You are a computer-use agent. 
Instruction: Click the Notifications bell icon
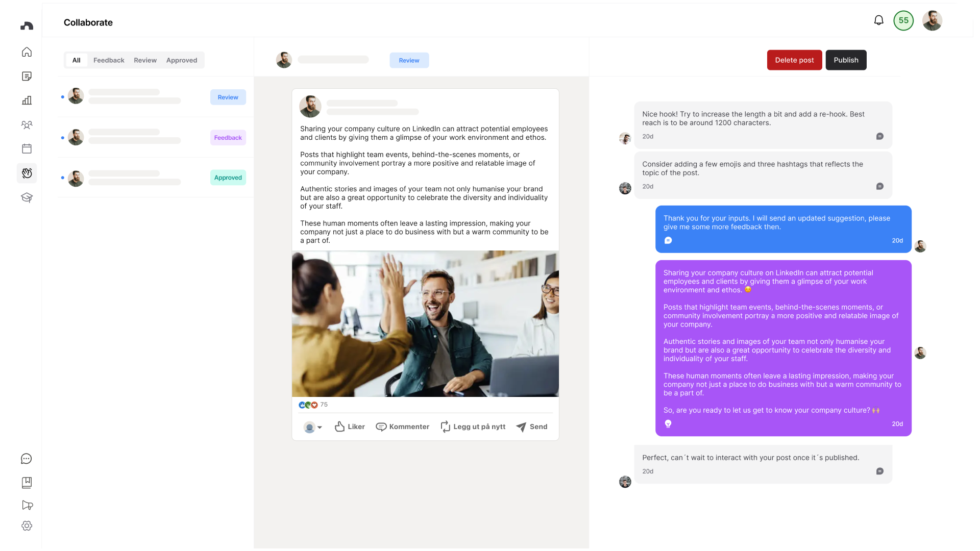pos(879,20)
